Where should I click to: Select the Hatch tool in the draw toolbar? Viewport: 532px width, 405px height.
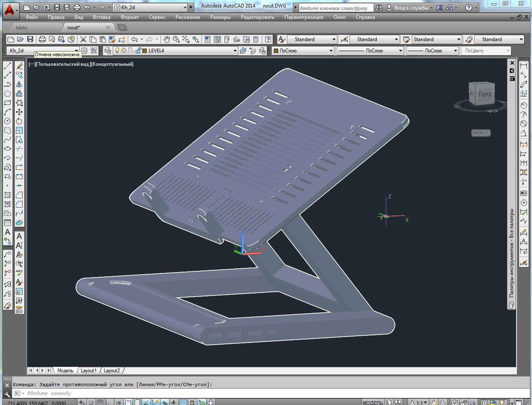click(x=7, y=194)
